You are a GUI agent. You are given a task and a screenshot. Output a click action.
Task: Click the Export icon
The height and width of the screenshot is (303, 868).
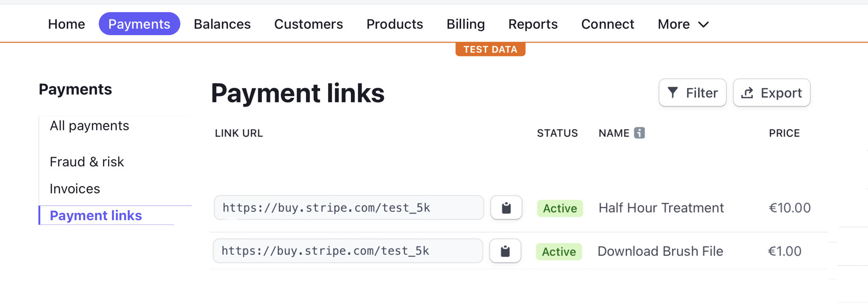(748, 93)
